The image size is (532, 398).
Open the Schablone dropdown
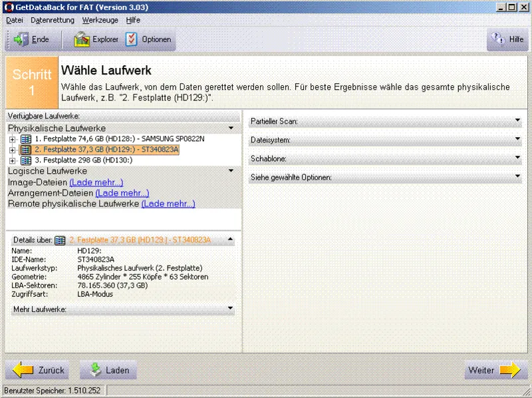(518, 158)
